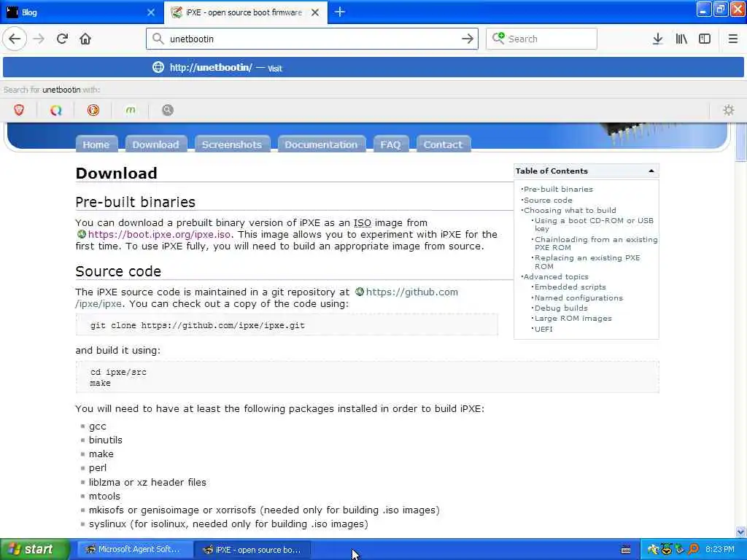Search with Qwant engine icon

tap(55, 110)
